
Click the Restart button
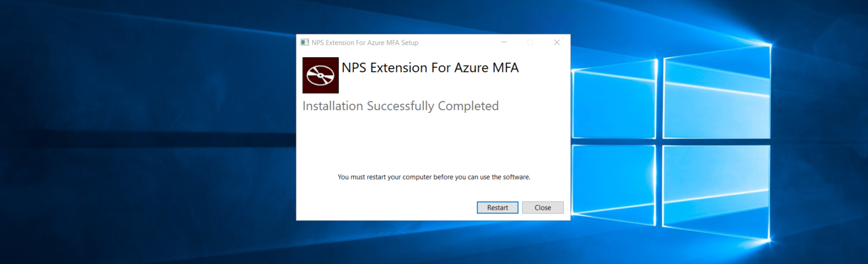[497, 207]
